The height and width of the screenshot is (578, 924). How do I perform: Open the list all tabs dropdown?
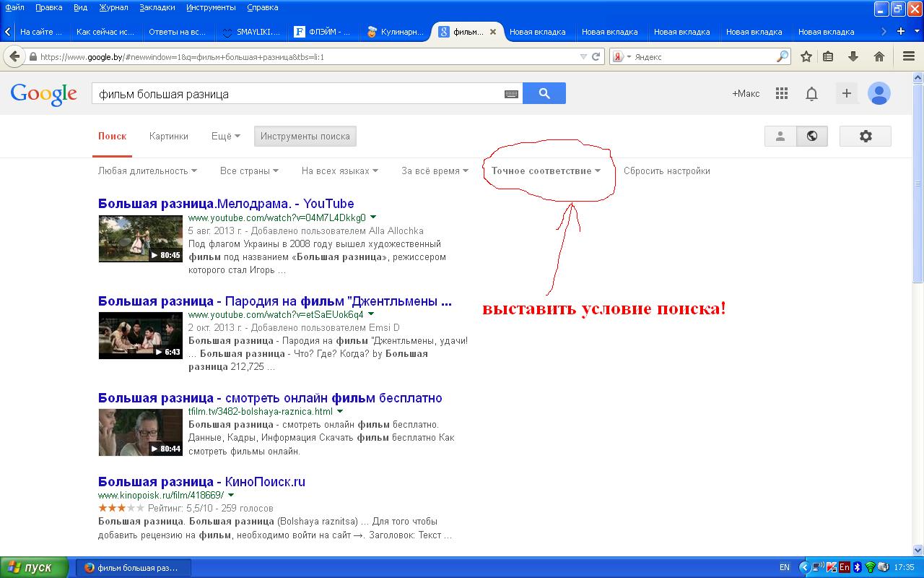pyautogui.click(x=918, y=31)
